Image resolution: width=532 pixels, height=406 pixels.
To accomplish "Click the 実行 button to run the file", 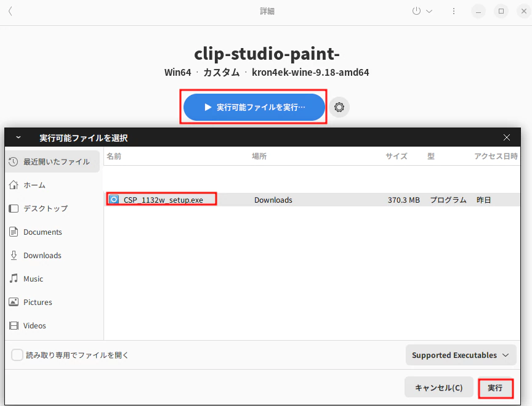I will click(x=496, y=387).
